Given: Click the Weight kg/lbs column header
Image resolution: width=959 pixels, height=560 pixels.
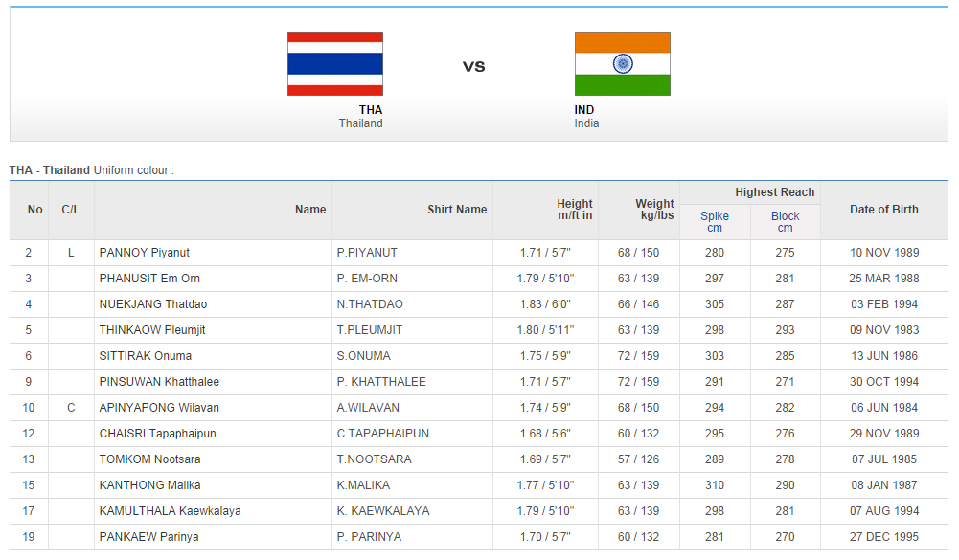Looking at the screenshot, I should click(x=654, y=210).
